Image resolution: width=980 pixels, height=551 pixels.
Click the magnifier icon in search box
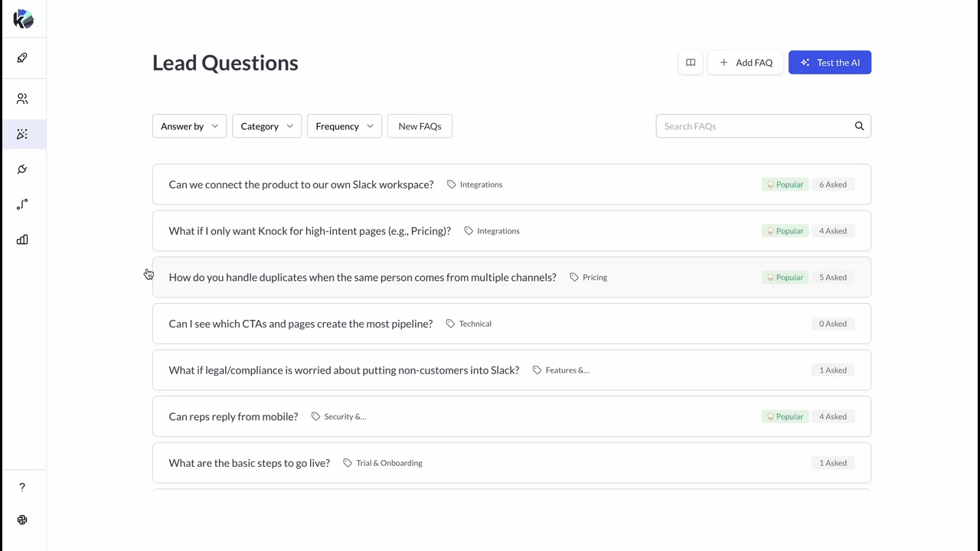tap(859, 126)
